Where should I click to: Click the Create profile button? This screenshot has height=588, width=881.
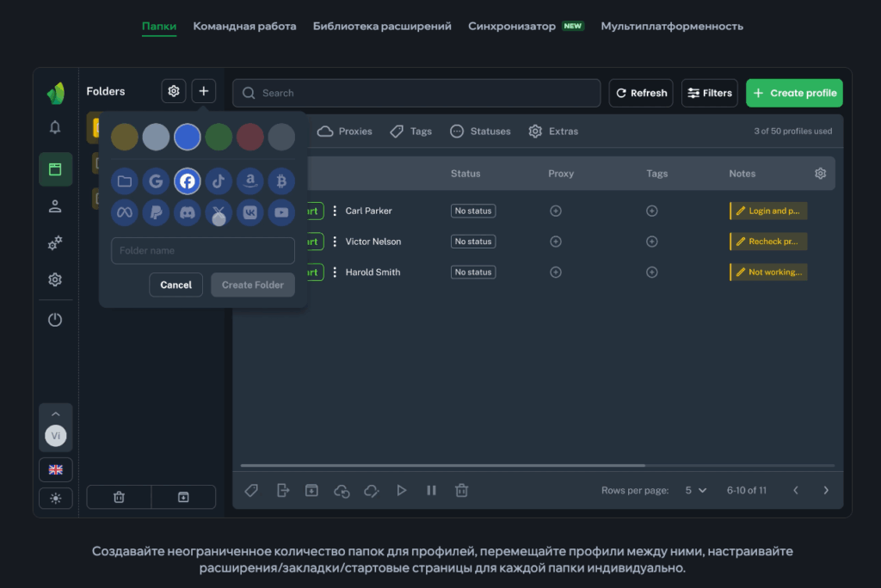794,93
